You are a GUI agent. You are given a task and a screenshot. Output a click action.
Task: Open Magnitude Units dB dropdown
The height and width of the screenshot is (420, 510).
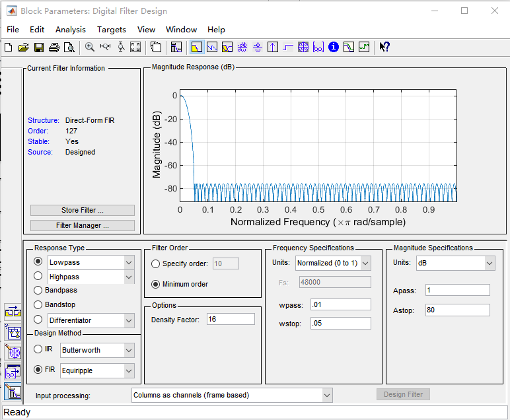(x=456, y=263)
